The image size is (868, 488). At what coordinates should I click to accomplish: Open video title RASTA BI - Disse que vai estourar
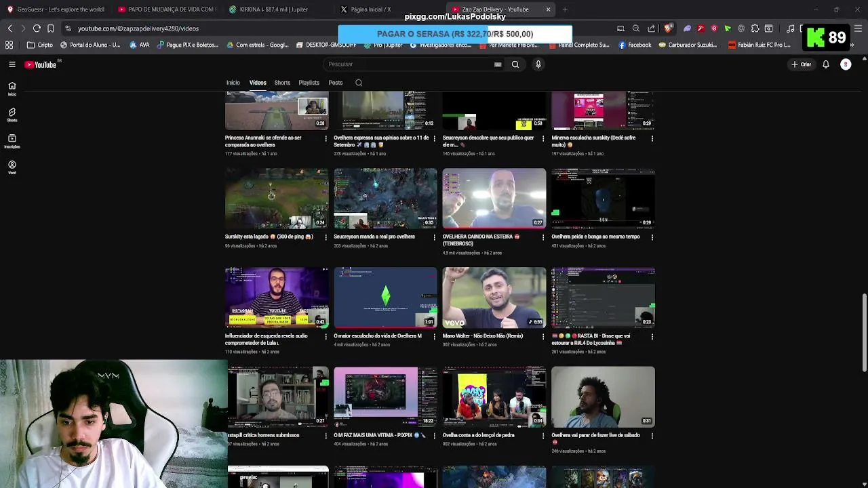click(x=591, y=340)
